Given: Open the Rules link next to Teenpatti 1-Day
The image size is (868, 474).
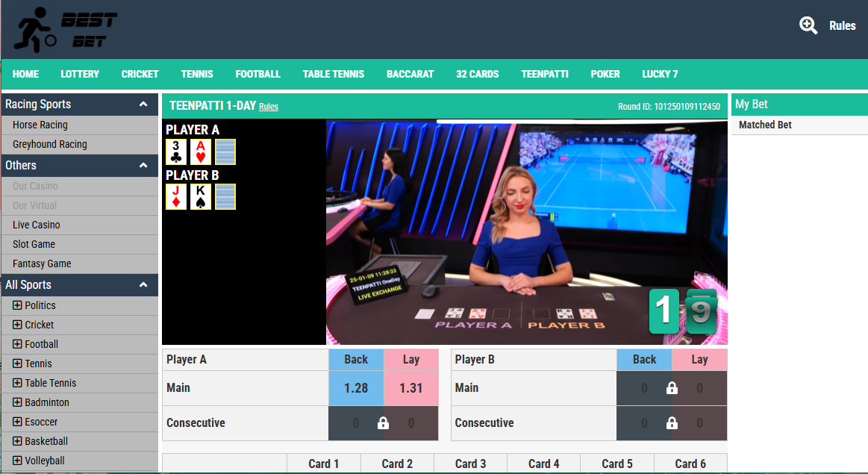Looking at the screenshot, I should point(269,106).
